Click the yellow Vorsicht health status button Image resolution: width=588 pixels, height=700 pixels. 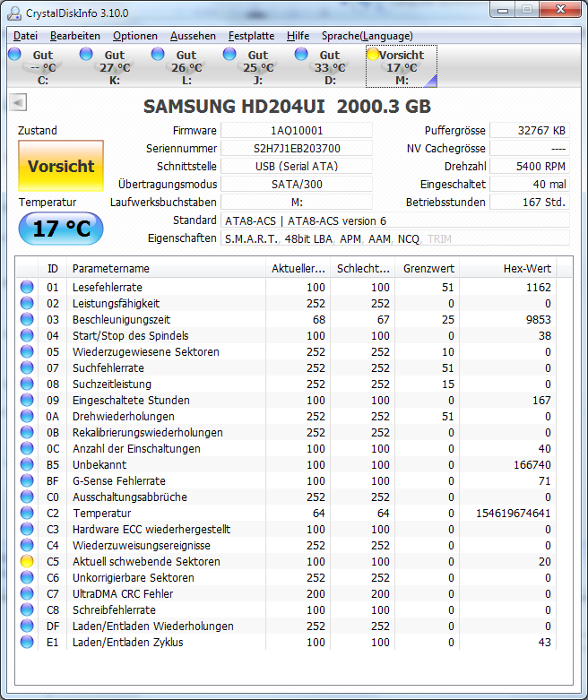(61, 166)
